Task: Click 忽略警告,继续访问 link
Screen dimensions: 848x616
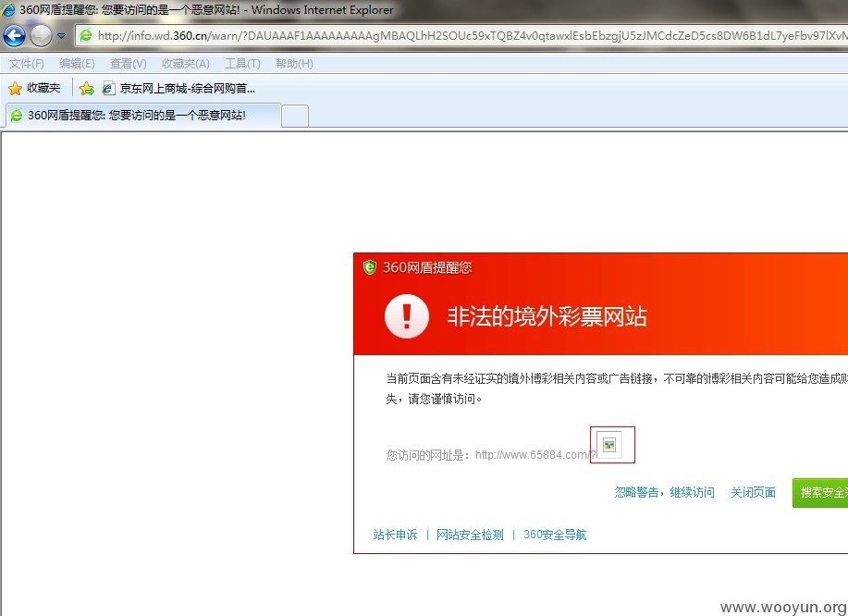Action: [664, 492]
